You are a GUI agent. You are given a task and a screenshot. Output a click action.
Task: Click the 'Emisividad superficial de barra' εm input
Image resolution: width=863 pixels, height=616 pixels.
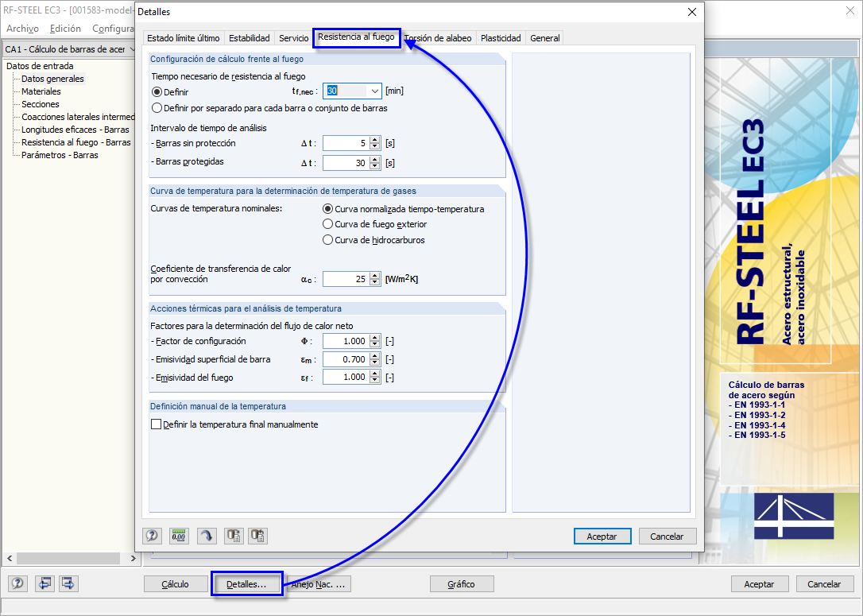(x=346, y=359)
